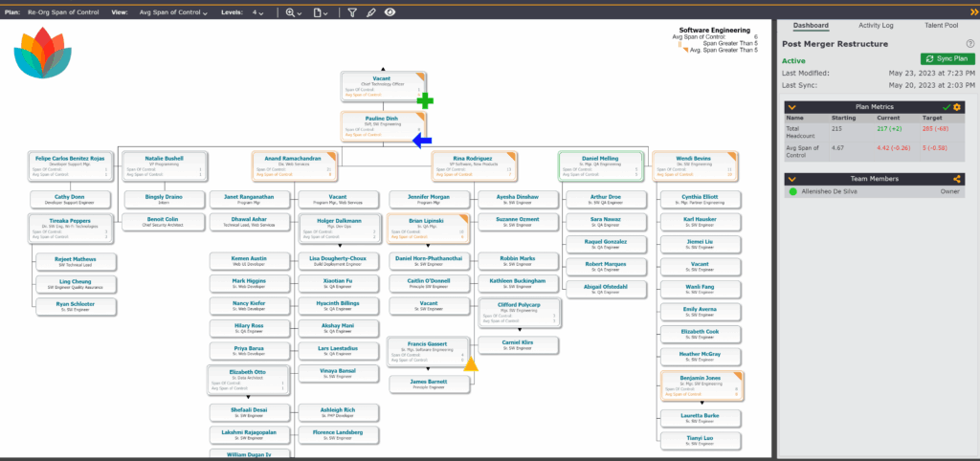Select the highlighter pen tool
Image resolution: width=980 pixels, height=461 pixels.
pyautogui.click(x=370, y=12)
